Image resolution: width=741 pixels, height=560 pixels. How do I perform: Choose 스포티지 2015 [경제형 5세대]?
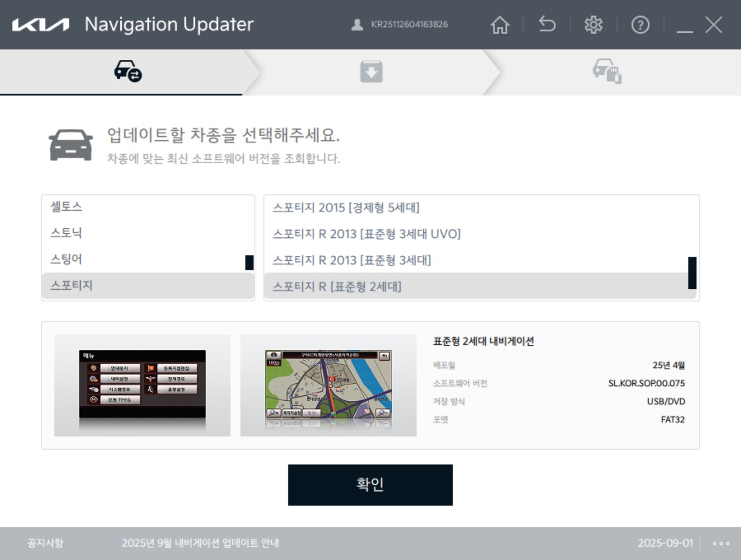480,208
